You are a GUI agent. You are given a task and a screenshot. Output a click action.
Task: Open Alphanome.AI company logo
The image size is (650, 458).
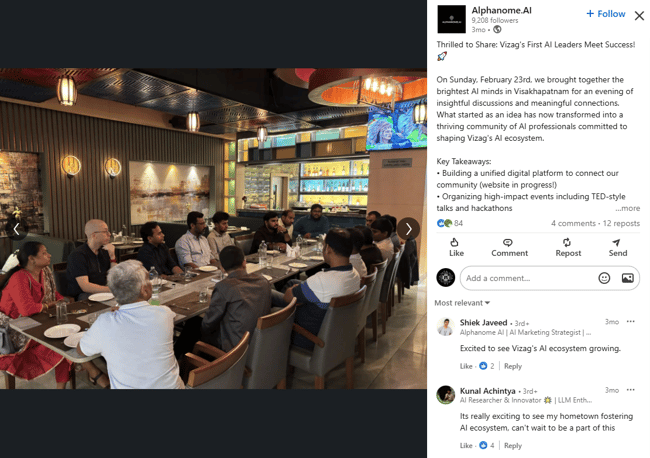(451, 19)
